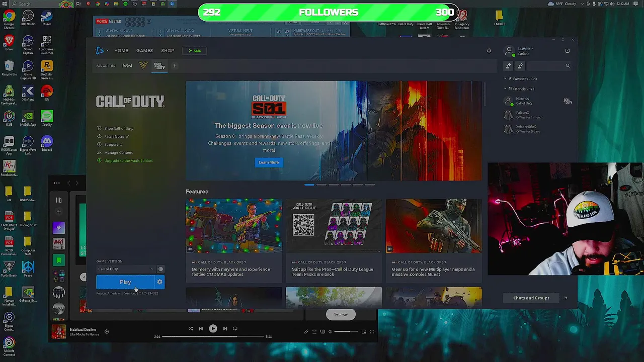Toggle repeat in music player

pos(235,329)
